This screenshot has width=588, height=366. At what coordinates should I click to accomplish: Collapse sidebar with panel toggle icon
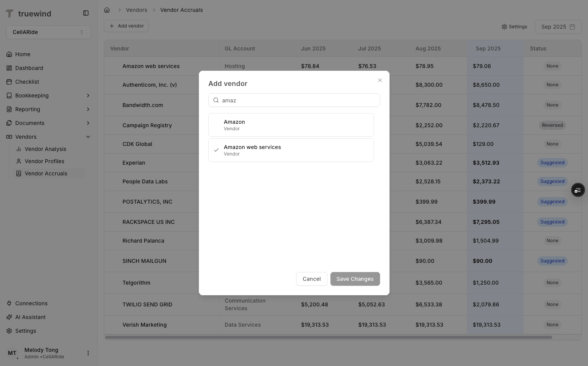tap(86, 13)
